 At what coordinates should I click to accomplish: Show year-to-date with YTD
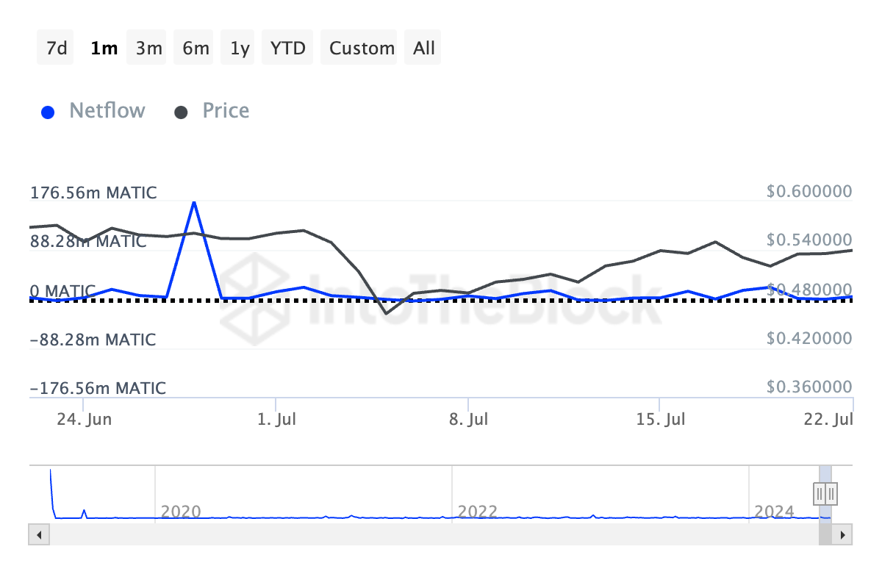pos(287,49)
